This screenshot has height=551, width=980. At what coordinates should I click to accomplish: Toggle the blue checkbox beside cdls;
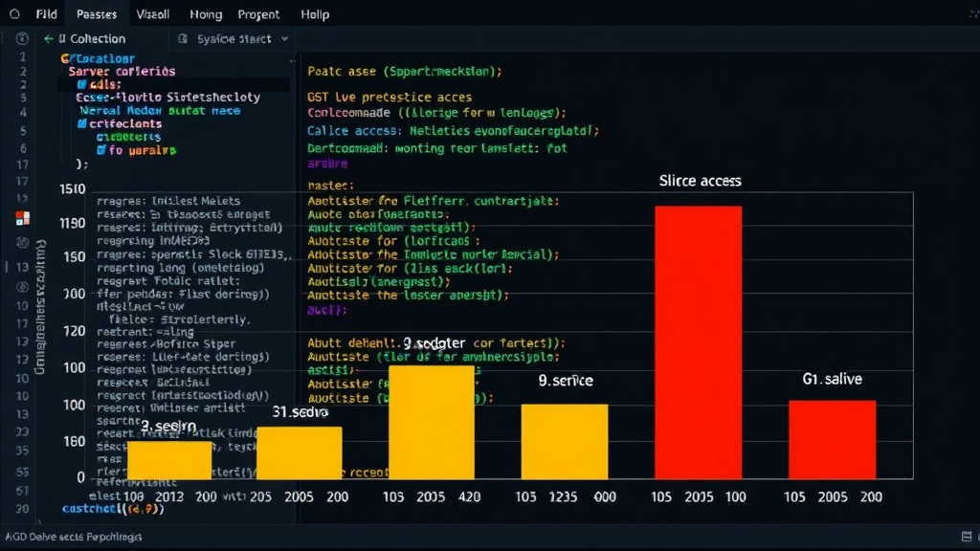pyautogui.click(x=82, y=84)
